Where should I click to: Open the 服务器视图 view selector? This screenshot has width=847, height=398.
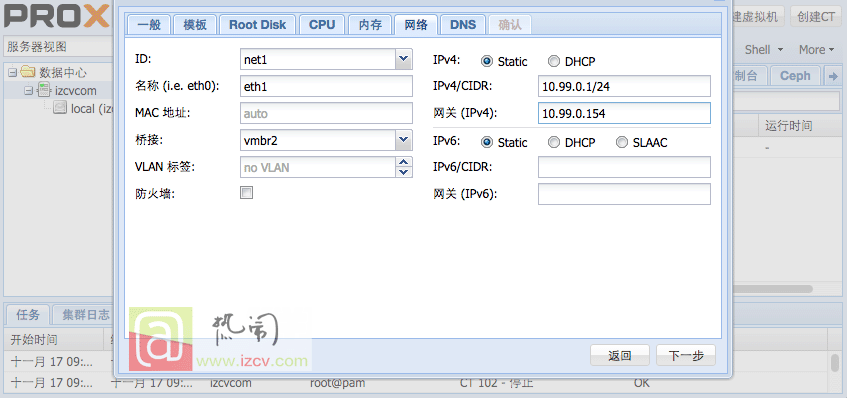coord(58,47)
